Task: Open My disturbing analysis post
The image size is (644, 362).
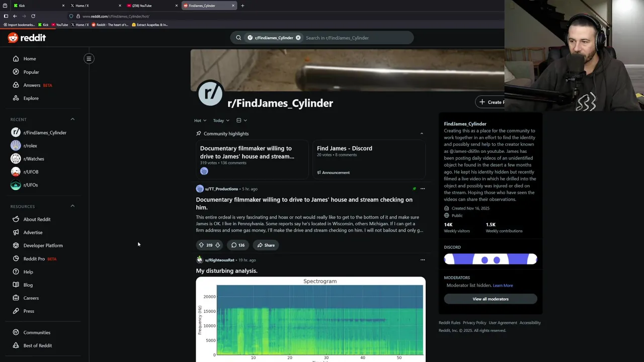Action: click(x=226, y=271)
